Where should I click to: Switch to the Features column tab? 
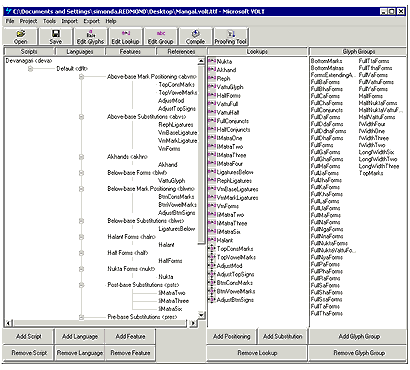point(130,52)
